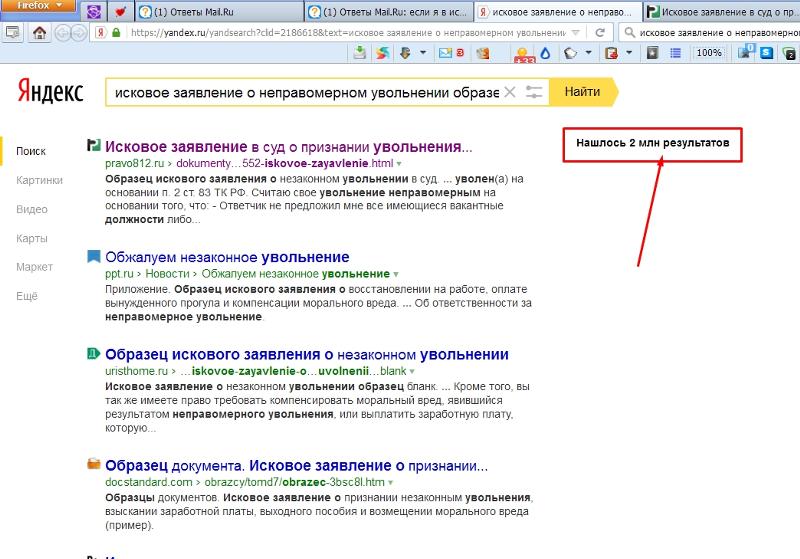800x559 pixels.
Task: Switch to Карты search section
Action: pyautogui.click(x=32, y=238)
